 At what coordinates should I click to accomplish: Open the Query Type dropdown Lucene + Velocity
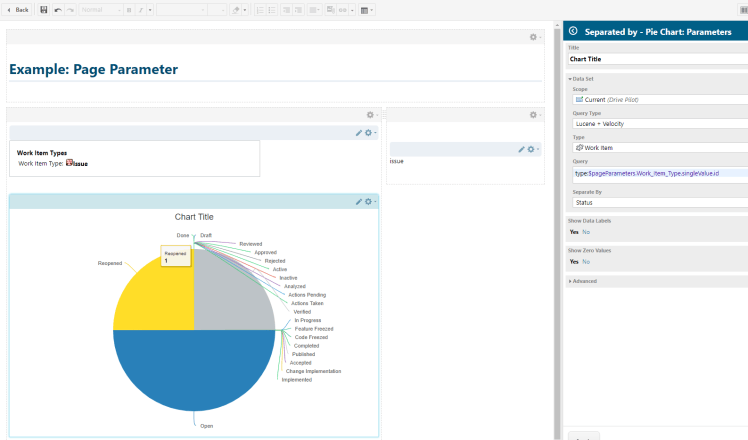pos(660,124)
